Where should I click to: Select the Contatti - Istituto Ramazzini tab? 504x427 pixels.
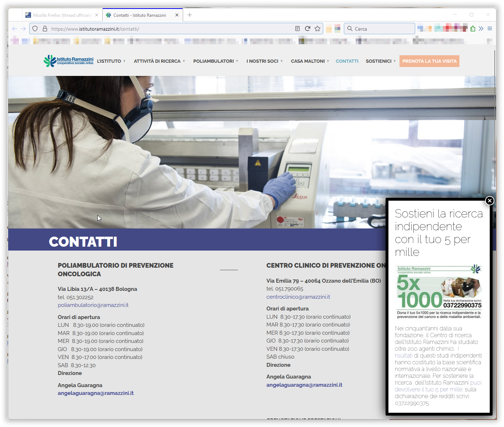click(142, 15)
